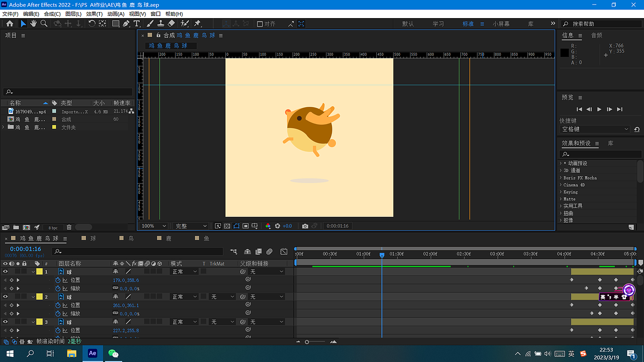Jump to first frame in preview panel
Image resolution: width=644 pixels, height=362 pixels.
(579, 109)
